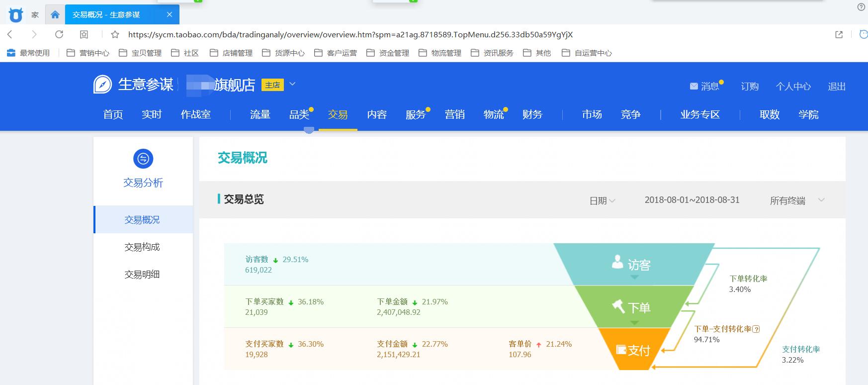The height and width of the screenshot is (385, 868).
Task: Open the 资讯服务 bookmark folder
Action: (492, 53)
